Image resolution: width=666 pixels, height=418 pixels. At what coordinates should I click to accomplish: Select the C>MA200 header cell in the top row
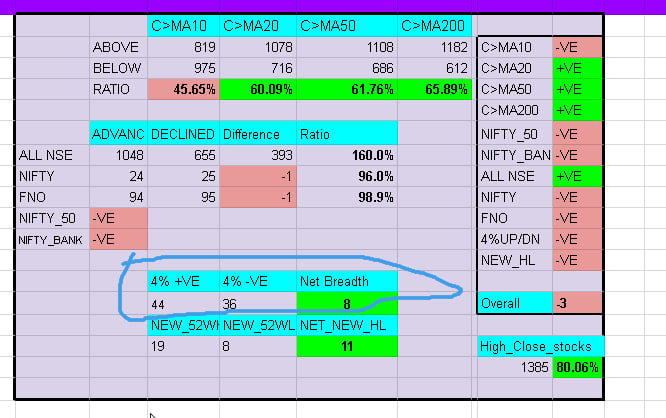pos(435,26)
